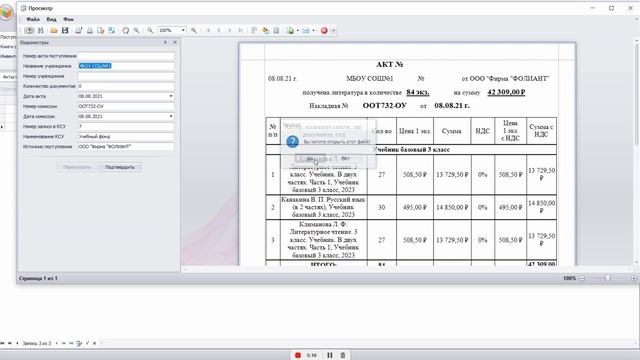Click the bold invoice number ООТ732-ОУ
The image size is (640, 360).
pos(384,105)
